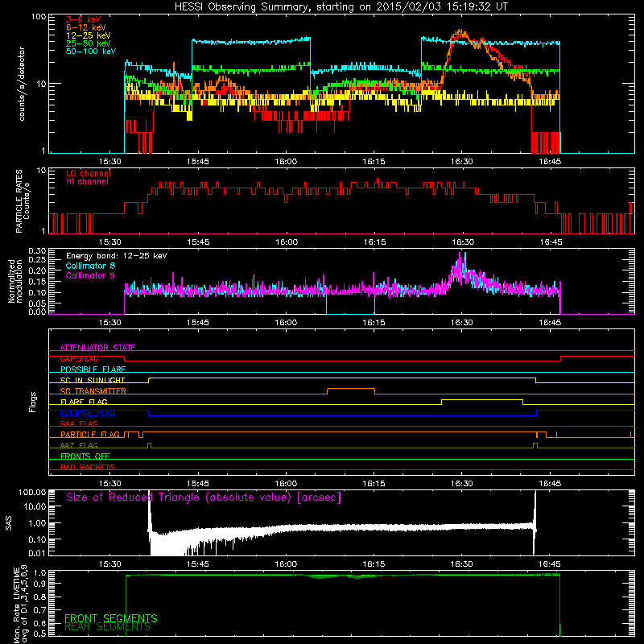Click the ATTENUATOR STATE flag label
The width and height of the screenshot is (644, 644).
coord(97,348)
